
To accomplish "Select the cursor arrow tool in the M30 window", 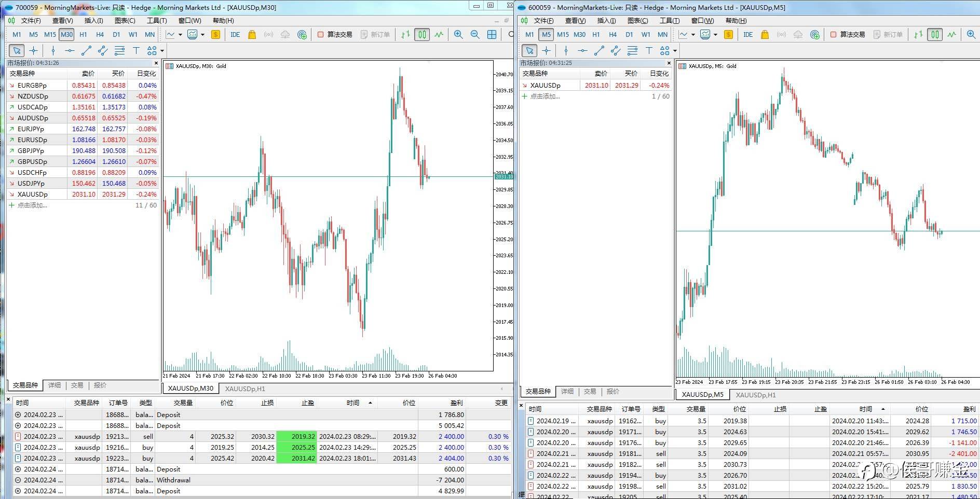I will point(17,50).
